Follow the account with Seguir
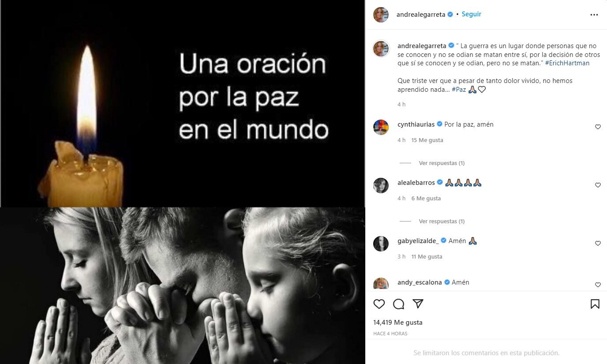Viewport: 607px width, 364px height. [472, 14]
